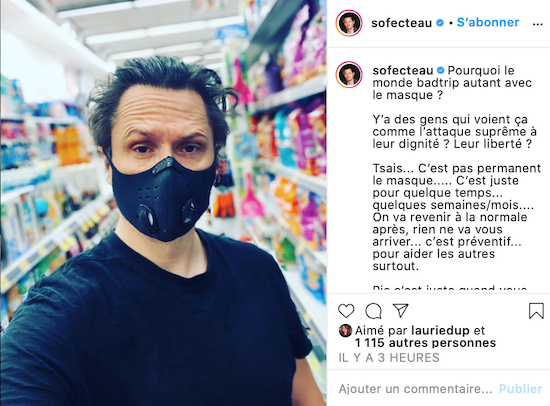Focus the Ajouter un commentaire field
The height and width of the screenshot is (406, 550).
click(415, 389)
